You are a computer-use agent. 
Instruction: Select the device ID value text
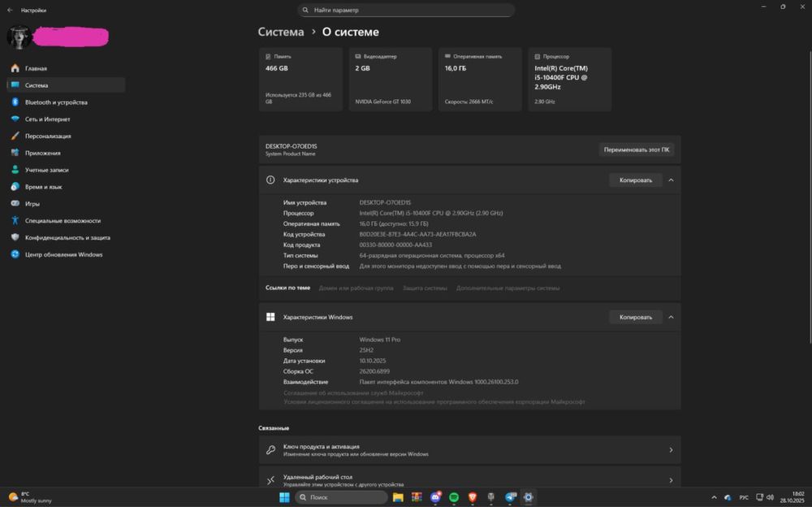click(x=417, y=234)
